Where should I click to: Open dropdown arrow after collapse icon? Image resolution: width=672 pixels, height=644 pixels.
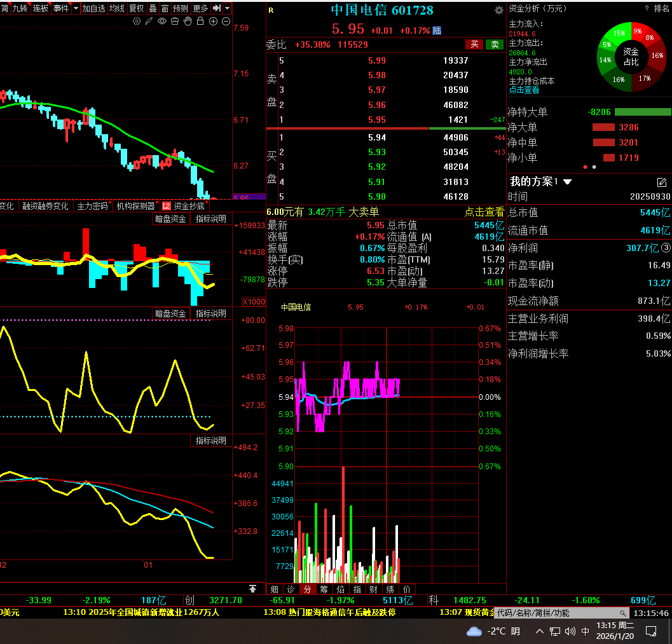pyautogui.click(x=227, y=8)
